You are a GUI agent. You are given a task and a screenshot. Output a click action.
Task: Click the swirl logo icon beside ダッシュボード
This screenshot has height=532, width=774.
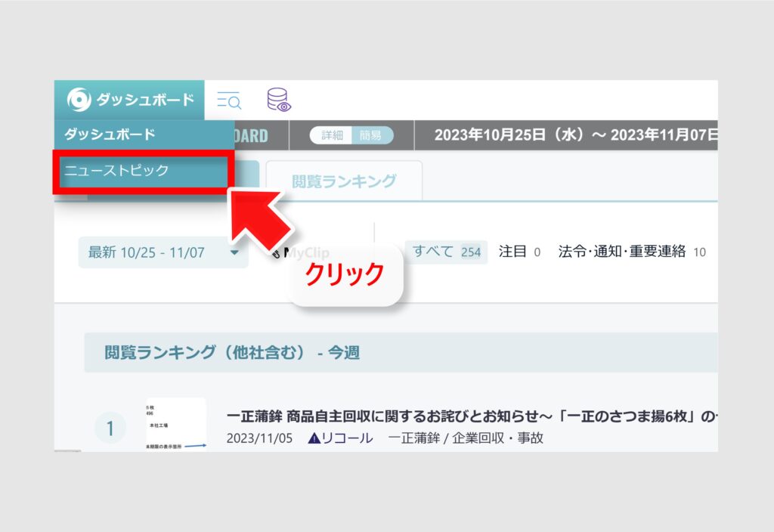79,100
